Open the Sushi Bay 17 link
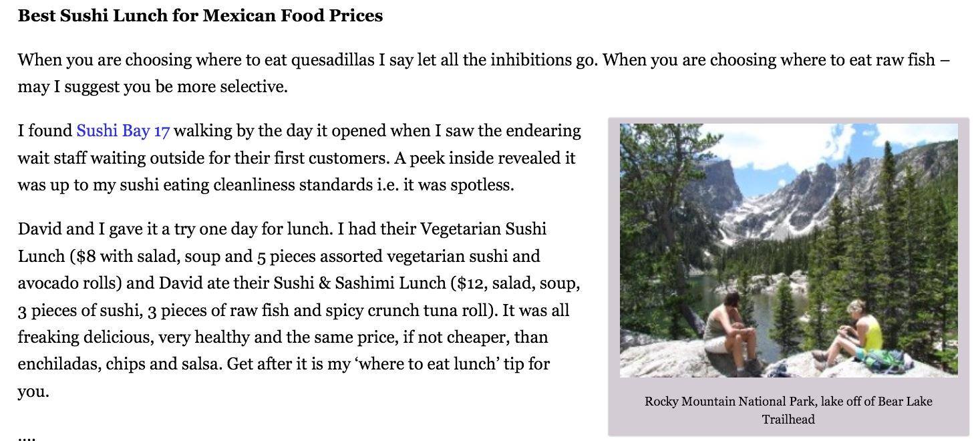 123,130
